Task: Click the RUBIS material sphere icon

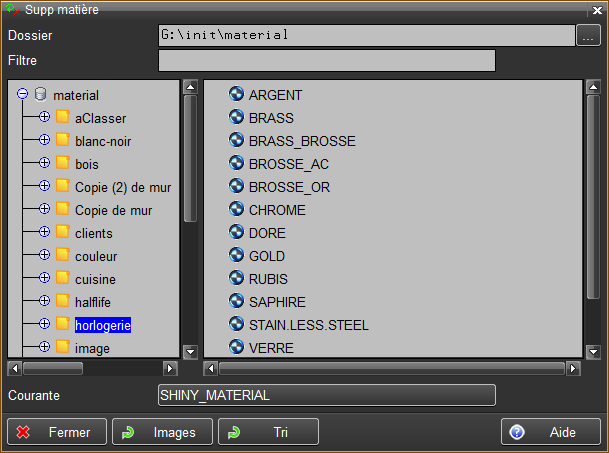Action: [236, 278]
